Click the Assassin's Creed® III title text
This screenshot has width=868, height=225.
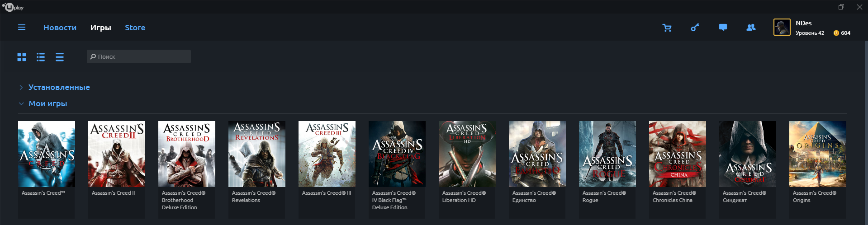327,193
